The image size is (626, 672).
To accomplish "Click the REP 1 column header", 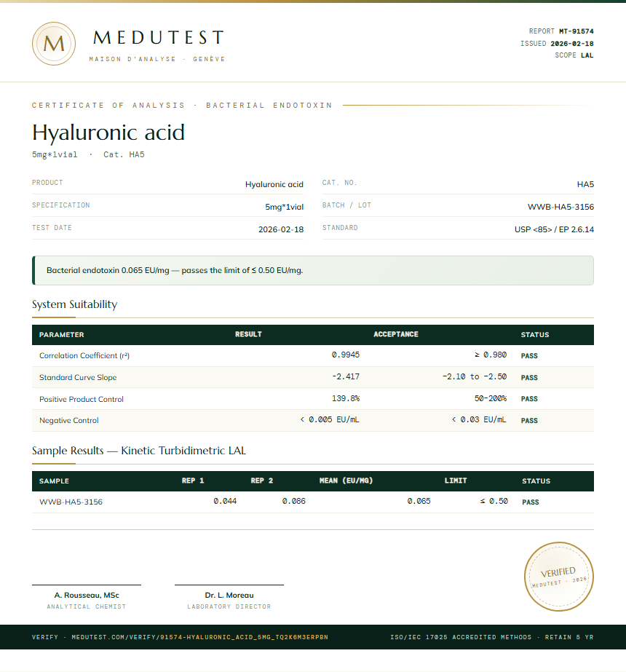I will tap(193, 481).
